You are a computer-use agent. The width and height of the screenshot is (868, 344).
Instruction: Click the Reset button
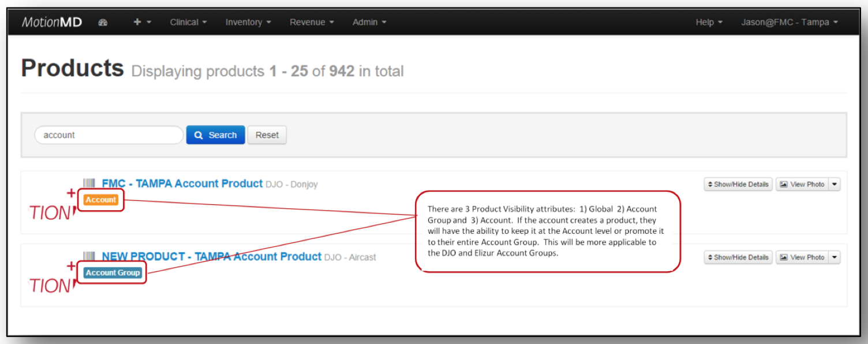[x=267, y=135]
